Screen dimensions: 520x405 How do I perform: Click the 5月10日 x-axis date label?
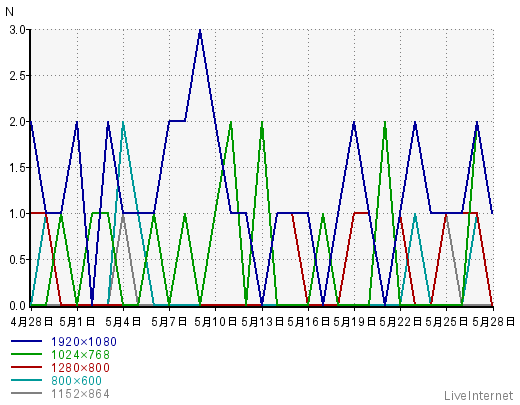click(216, 322)
